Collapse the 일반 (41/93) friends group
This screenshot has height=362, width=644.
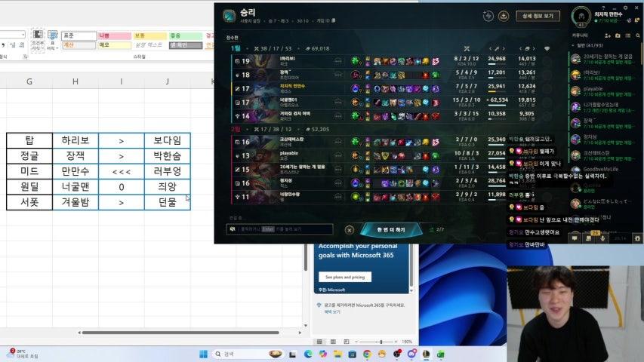click(573, 45)
